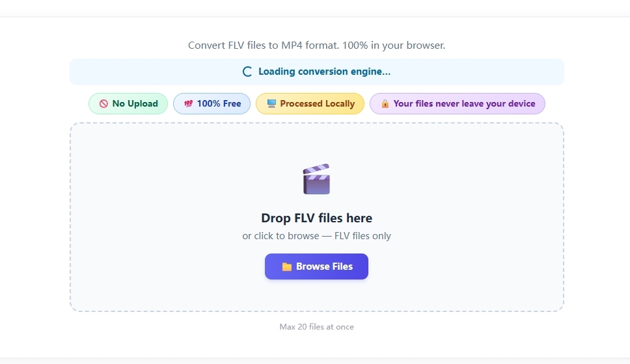The width and height of the screenshot is (630, 364).
Task: Click the computer monitor icon
Action: [271, 104]
